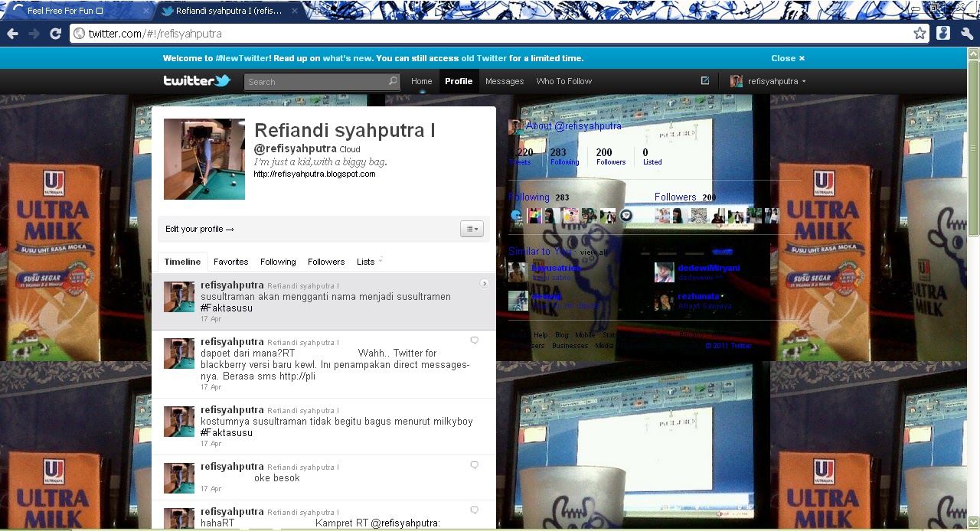The height and width of the screenshot is (531, 980).
Task: Click the Blog footer link
Action: point(561,335)
